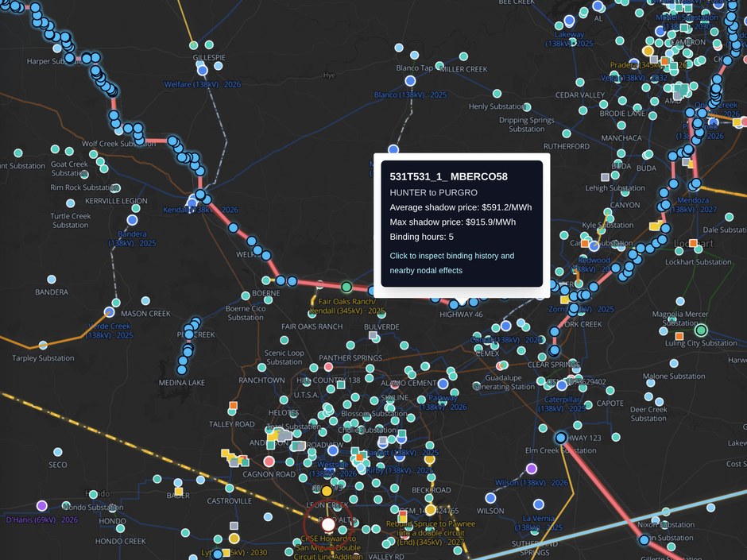Click the yellow square marker above BADER
The width and height of the screenshot is (747, 560).
pyautogui.click(x=179, y=492)
